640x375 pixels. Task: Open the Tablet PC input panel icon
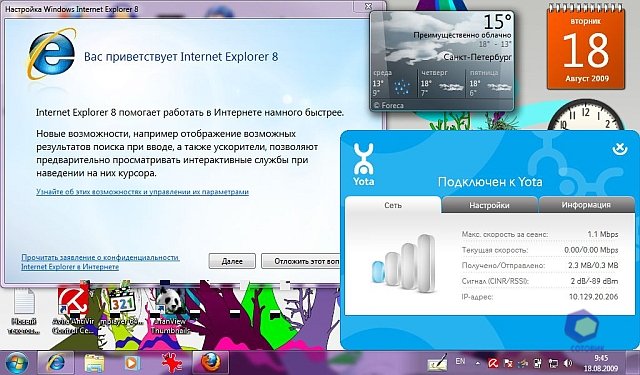(438, 363)
